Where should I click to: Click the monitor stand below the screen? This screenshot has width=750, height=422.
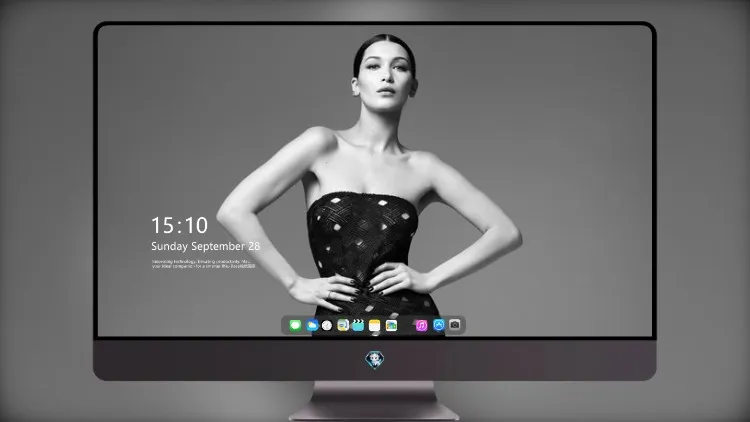[x=375, y=400]
